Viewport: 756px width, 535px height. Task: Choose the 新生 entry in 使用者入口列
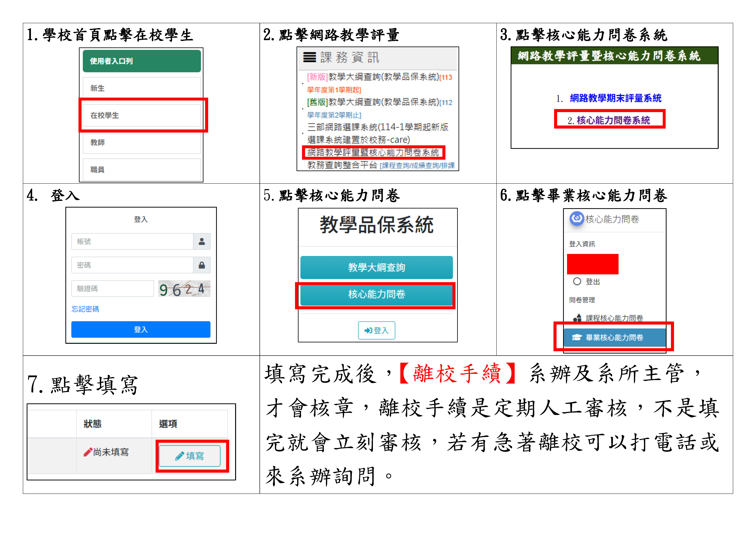tap(142, 88)
